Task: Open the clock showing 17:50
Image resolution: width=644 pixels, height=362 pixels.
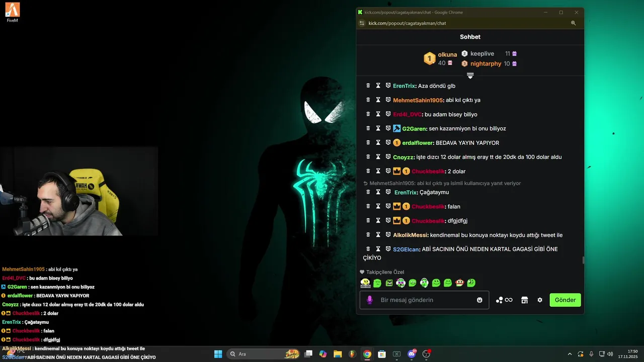Action: (628, 354)
